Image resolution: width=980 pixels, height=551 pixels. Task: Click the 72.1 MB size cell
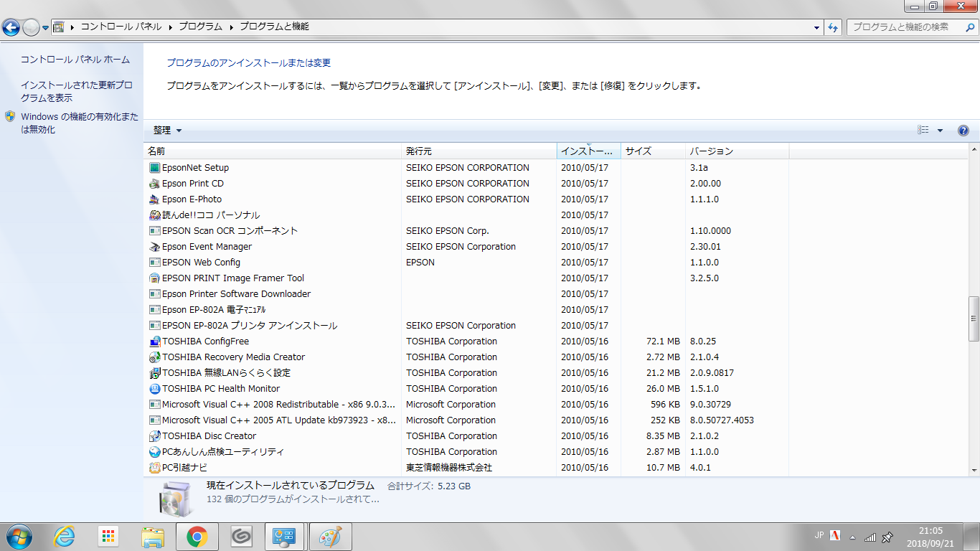pos(663,342)
